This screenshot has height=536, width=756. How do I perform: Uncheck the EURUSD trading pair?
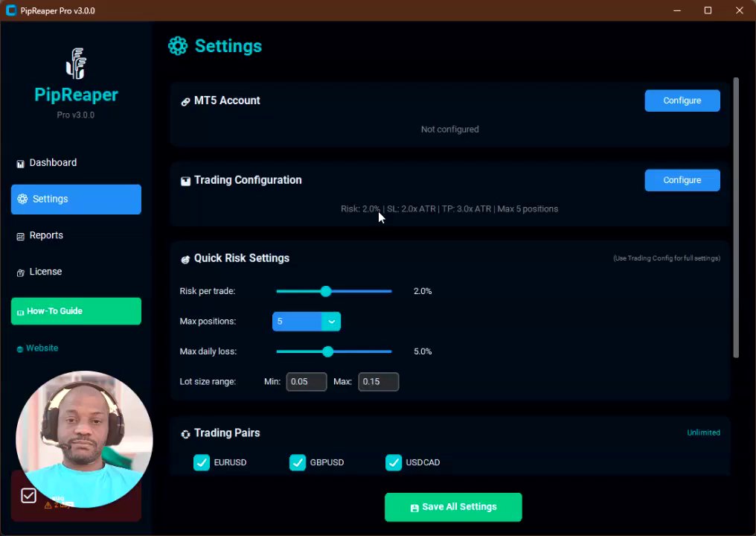click(x=202, y=462)
